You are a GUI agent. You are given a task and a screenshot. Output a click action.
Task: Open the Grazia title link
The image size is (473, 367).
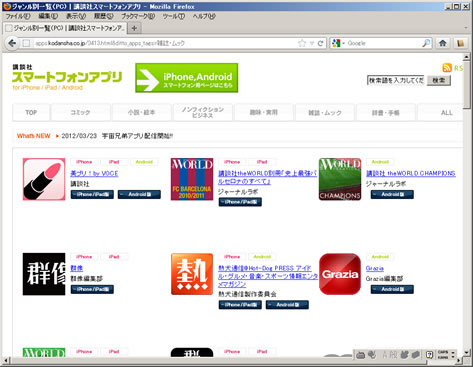coord(375,268)
